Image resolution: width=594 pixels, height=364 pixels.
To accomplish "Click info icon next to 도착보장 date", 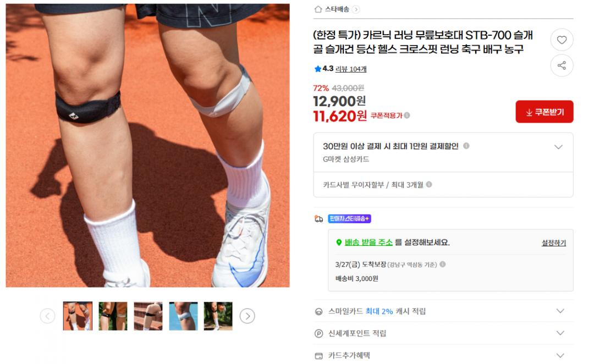I will pos(442,264).
